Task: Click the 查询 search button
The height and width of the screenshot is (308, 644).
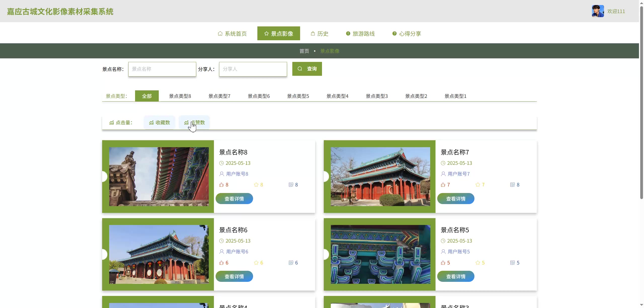Action: (307, 69)
